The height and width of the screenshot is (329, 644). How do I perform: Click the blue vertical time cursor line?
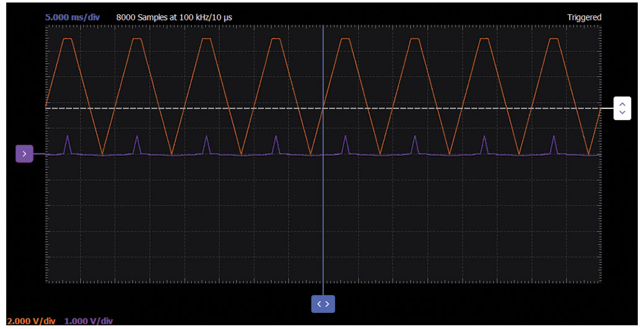[x=323, y=216]
